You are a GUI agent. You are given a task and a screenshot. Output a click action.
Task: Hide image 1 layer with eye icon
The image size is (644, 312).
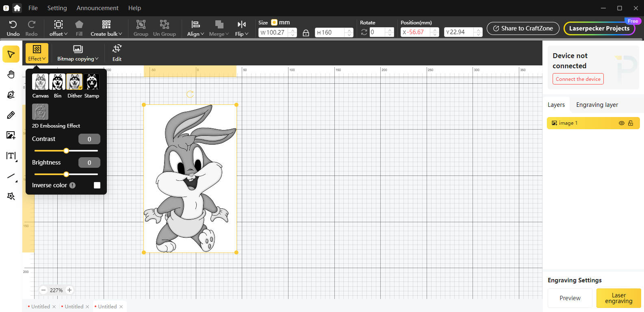point(622,123)
